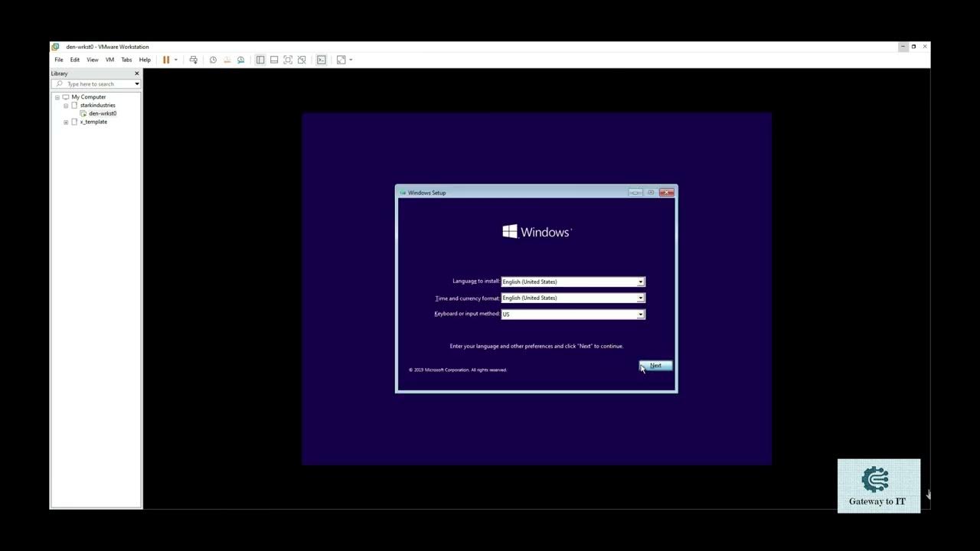Click the My Computer monitor icon

point(66,97)
